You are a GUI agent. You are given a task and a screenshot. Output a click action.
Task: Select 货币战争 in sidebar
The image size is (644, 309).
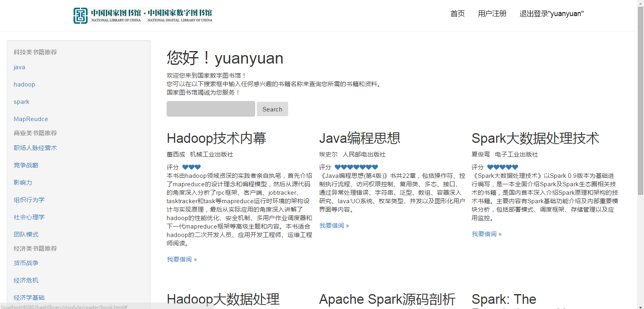(26, 263)
